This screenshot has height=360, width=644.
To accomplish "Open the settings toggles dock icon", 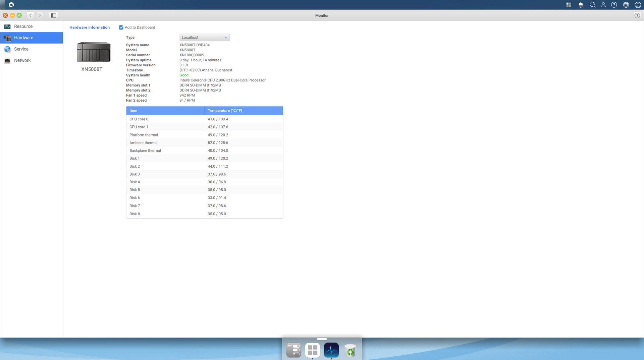I will pos(294,350).
